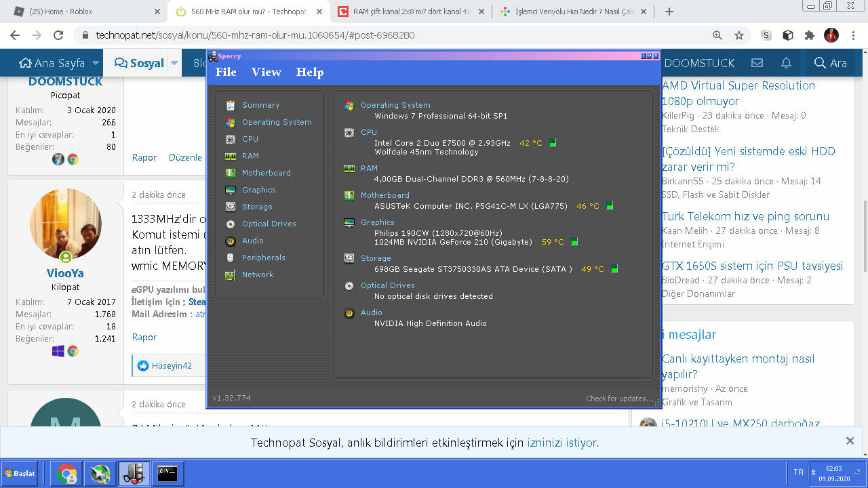
Task: Open the Chrome profile avatar
Action: point(831,35)
